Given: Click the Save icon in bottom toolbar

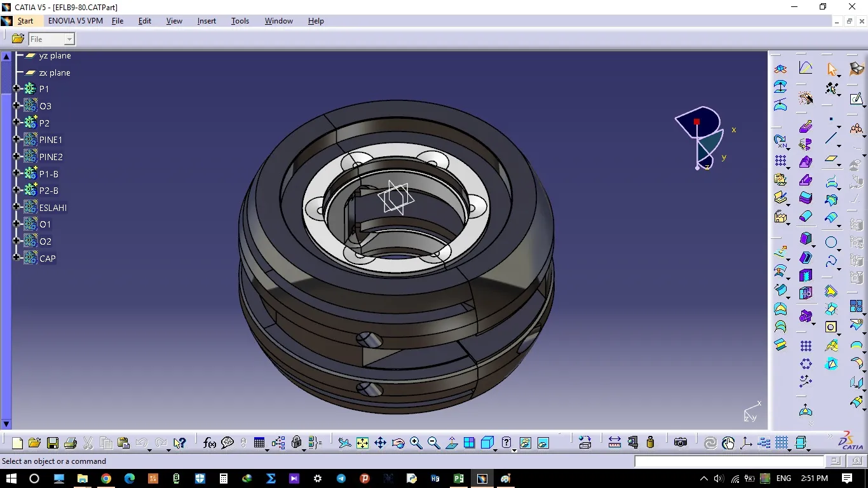Looking at the screenshot, I should click(x=53, y=443).
